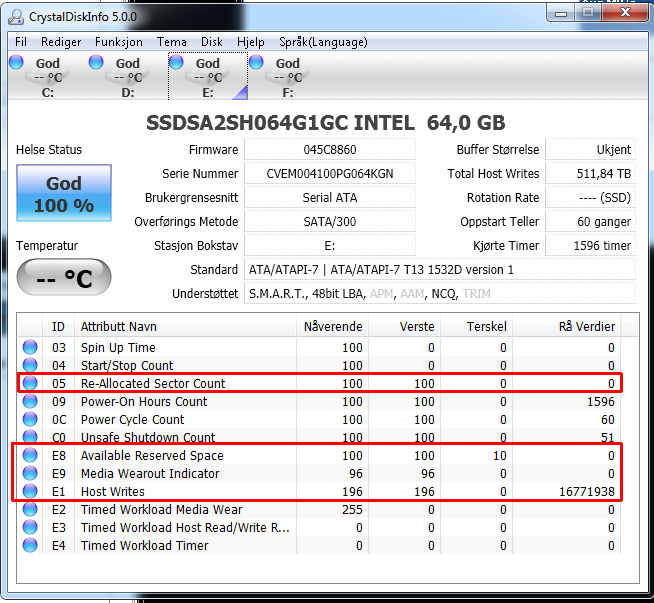Click the SATA/300 transfer mode field
654x603 pixels.
point(330,221)
